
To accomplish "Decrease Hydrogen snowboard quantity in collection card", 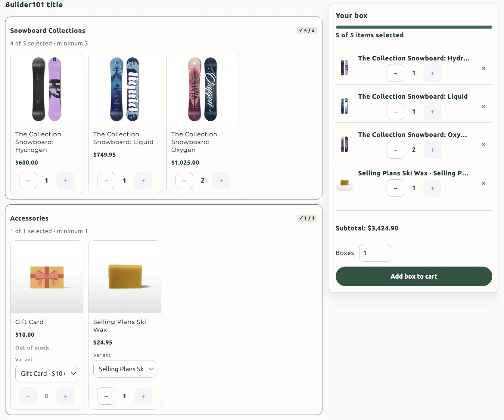I will click(x=28, y=181).
